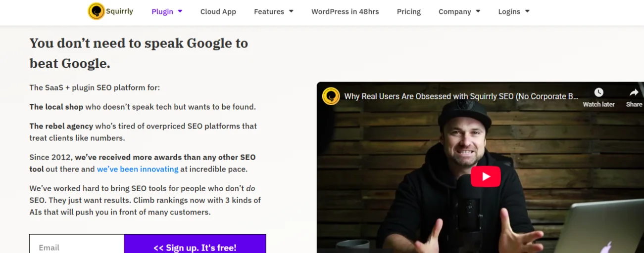Open the Squirrly channel avatar on video
644x253 pixels.
point(331,96)
